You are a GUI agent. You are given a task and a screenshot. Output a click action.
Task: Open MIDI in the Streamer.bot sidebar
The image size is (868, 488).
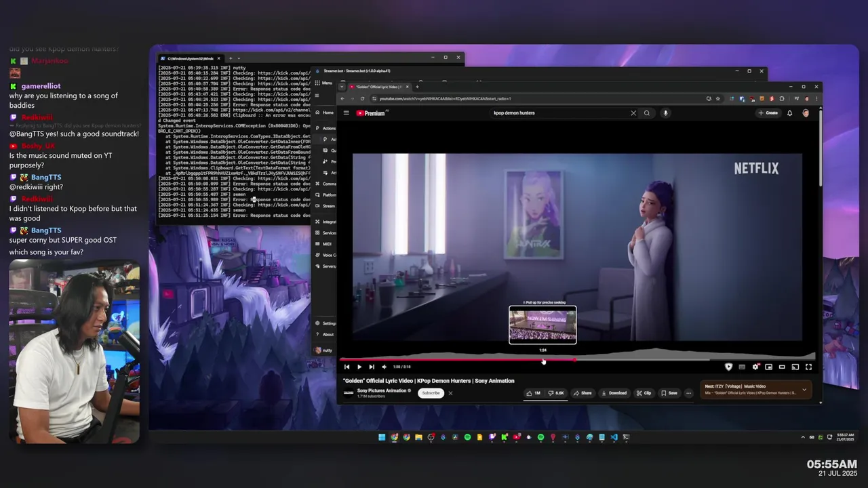click(x=326, y=244)
